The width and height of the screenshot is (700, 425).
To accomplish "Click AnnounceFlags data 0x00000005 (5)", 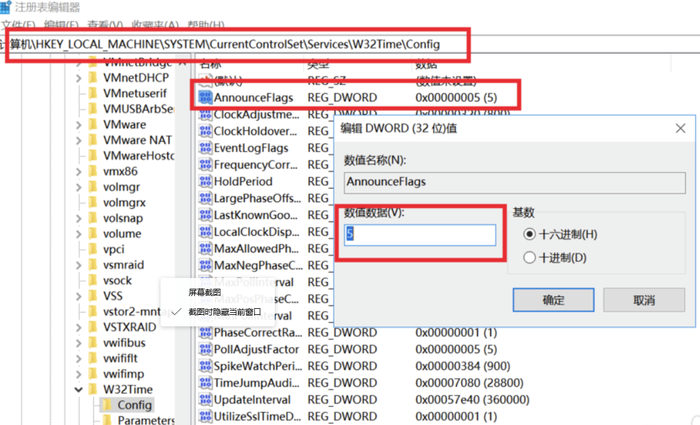I will pyautogui.click(x=456, y=97).
